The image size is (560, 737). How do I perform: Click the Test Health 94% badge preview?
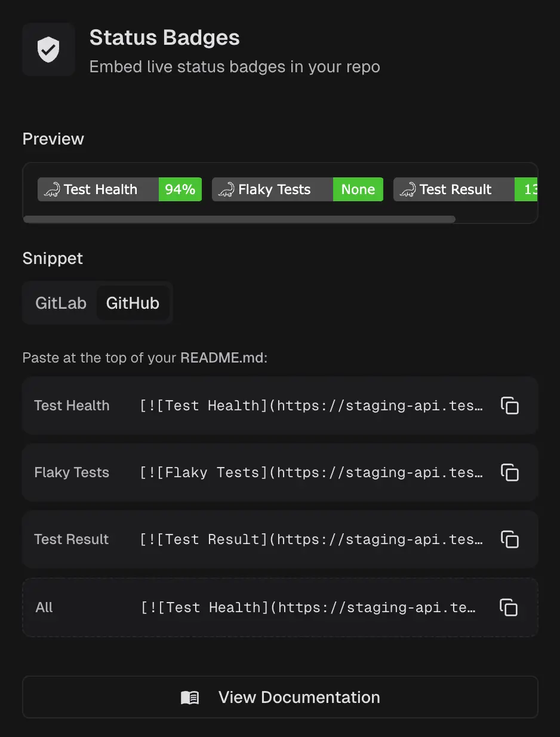coord(119,190)
